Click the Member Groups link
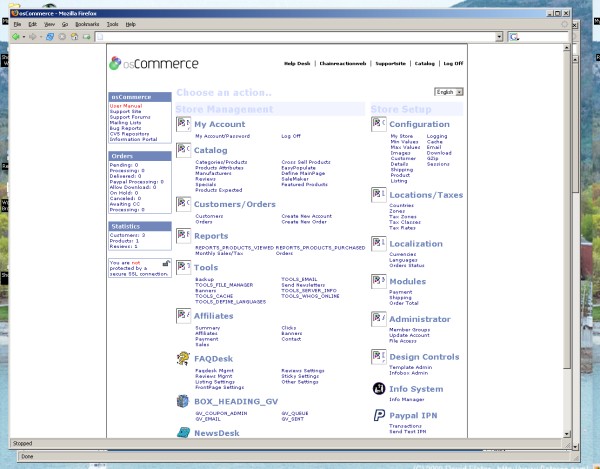The width and height of the screenshot is (600, 469). [409, 330]
